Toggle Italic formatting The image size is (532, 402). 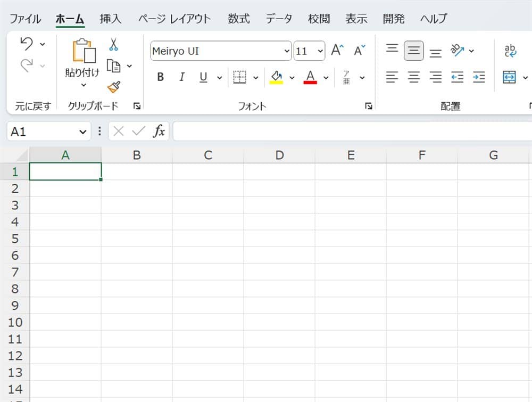pos(181,77)
